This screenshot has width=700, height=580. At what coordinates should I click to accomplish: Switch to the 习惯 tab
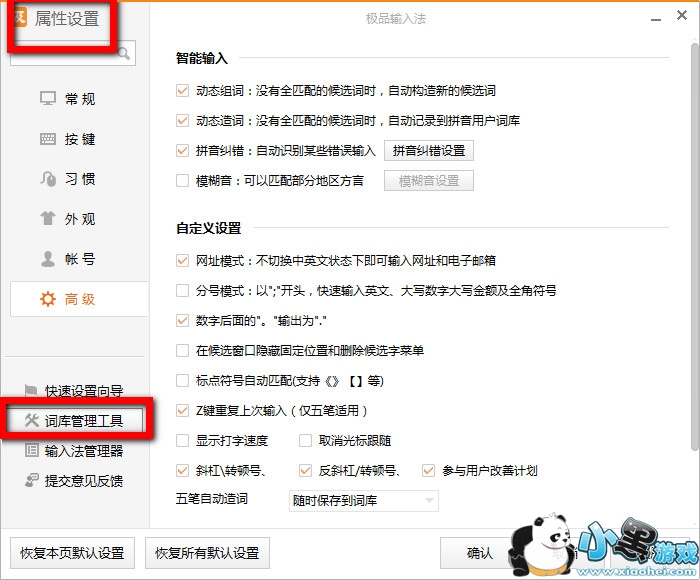[x=79, y=179]
